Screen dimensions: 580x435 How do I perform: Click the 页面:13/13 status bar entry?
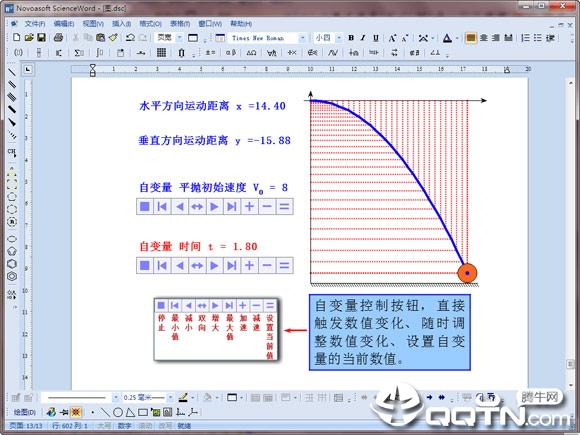[x=26, y=426]
